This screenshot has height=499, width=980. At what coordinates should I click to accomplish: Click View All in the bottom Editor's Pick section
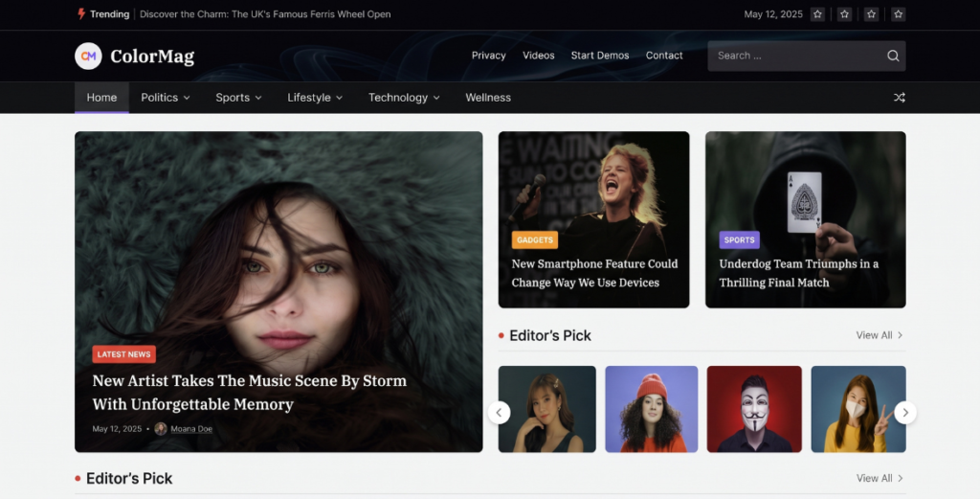tap(880, 478)
